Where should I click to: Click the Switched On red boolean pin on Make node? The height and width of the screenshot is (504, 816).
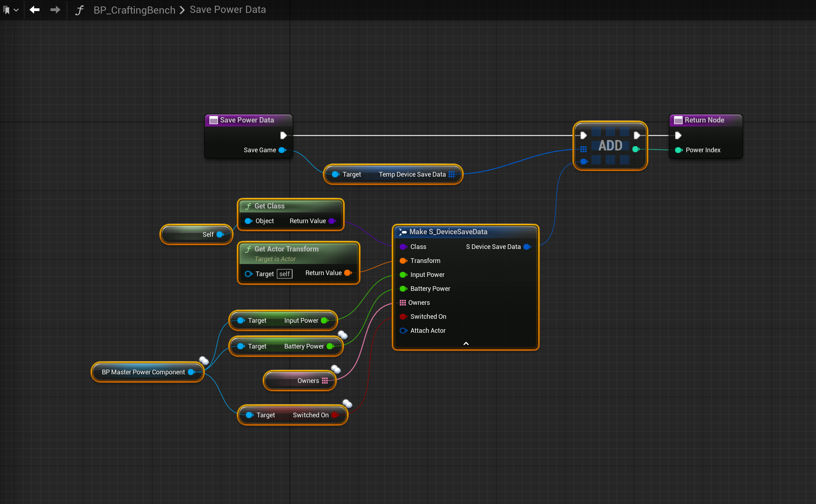pyautogui.click(x=403, y=317)
